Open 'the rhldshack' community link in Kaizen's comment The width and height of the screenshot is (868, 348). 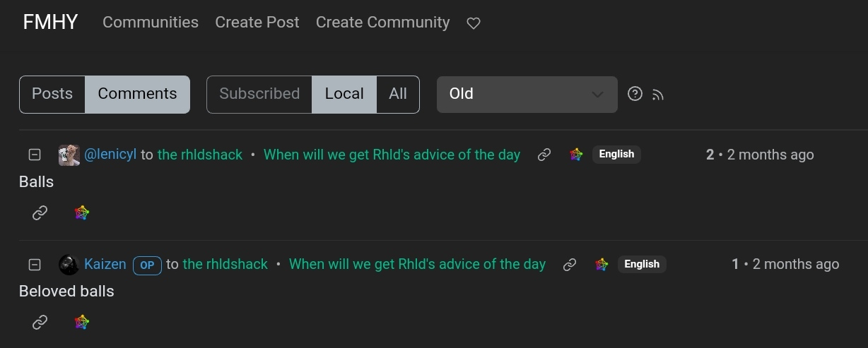pos(225,264)
